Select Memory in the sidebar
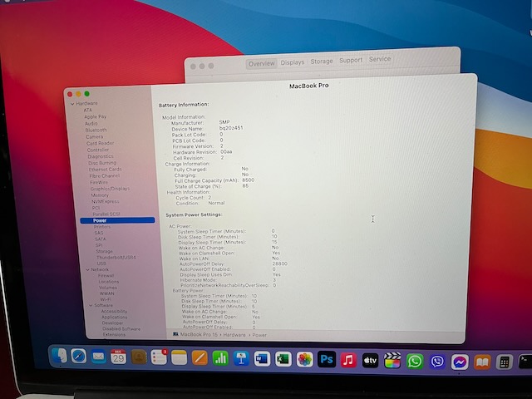The width and height of the screenshot is (532, 399). pyautogui.click(x=100, y=195)
